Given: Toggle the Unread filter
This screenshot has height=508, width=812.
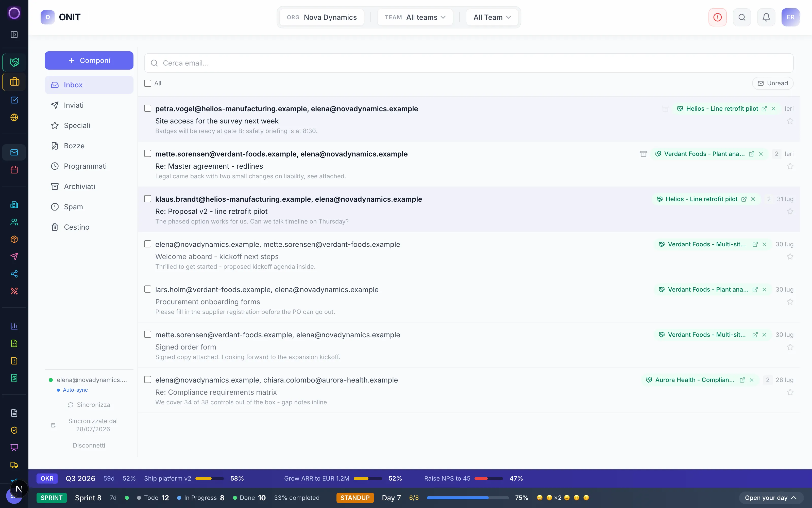Looking at the screenshot, I should [x=772, y=83].
